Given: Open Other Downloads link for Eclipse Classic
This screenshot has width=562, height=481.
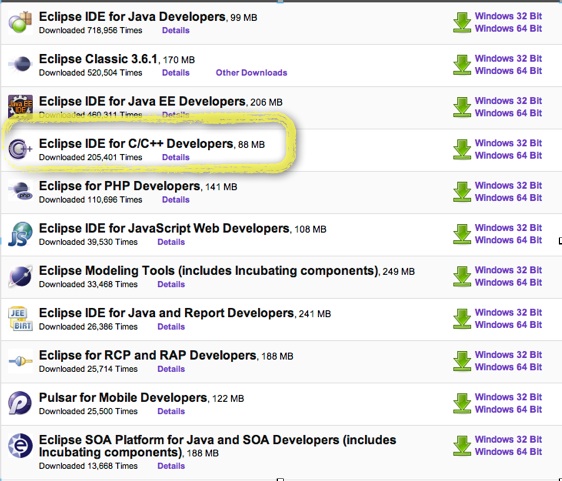Looking at the screenshot, I should 251,73.
